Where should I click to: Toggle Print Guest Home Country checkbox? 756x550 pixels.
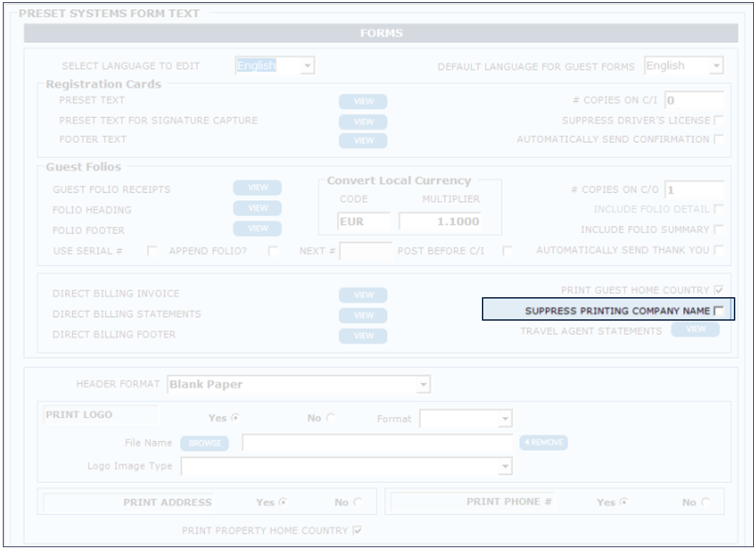click(x=718, y=291)
